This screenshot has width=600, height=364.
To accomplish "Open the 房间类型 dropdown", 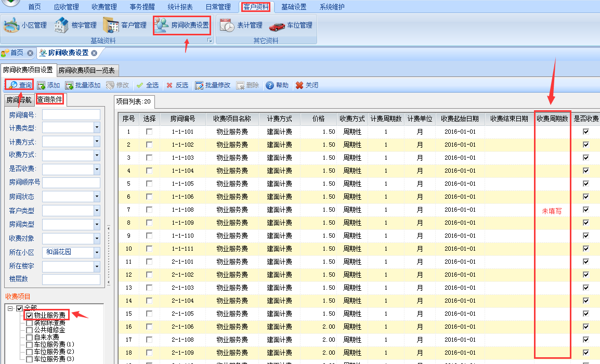I will coord(97,225).
